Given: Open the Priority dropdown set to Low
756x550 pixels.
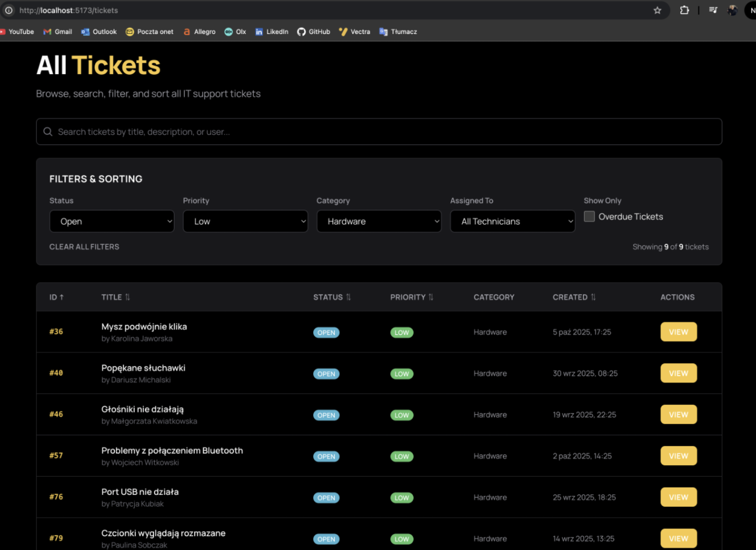Looking at the screenshot, I should point(246,221).
